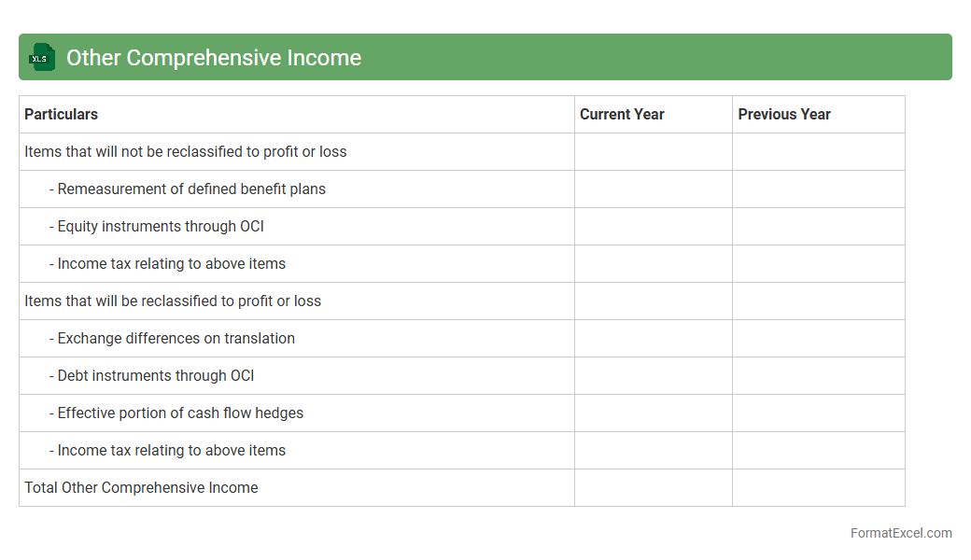Viewport: 971px width, 560px height.
Task: Select the Total Other Comprehensive Income label
Action: 141,487
